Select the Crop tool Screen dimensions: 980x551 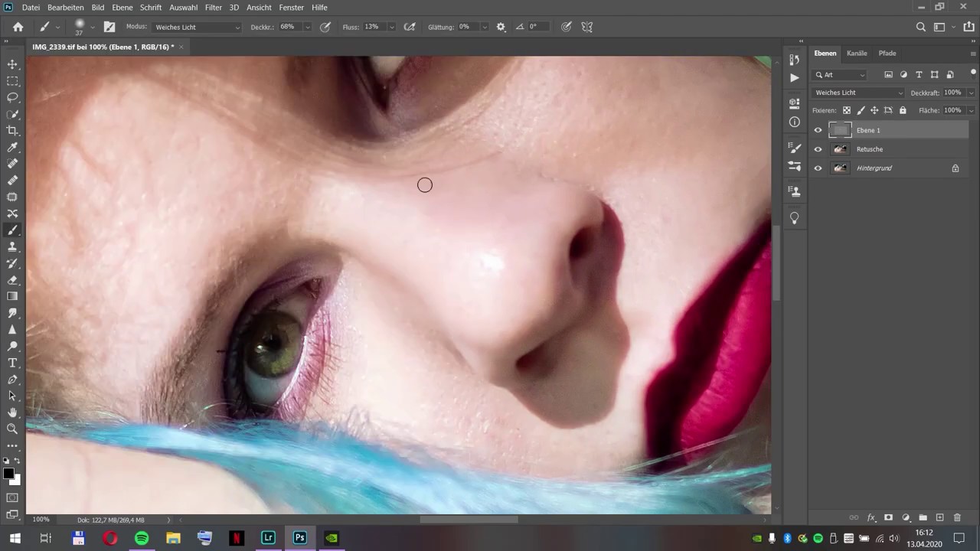(x=12, y=131)
